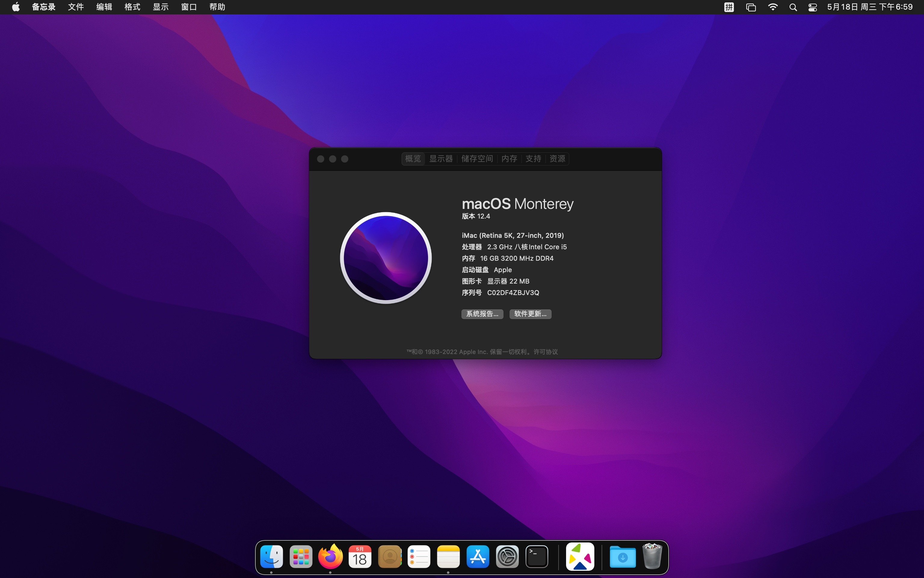
Task: Click the serial number C02DF4ZBJV3Q
Action: click(x=513, y=293)
